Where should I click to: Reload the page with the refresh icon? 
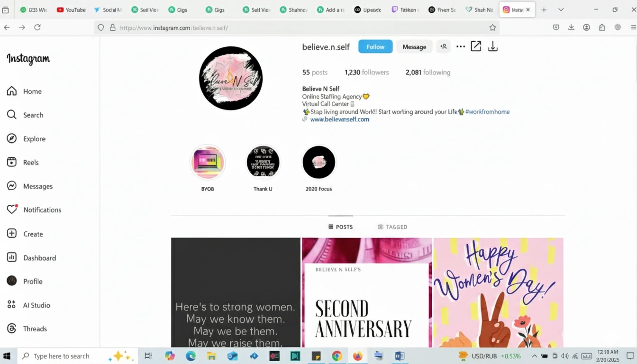point(37,27)
